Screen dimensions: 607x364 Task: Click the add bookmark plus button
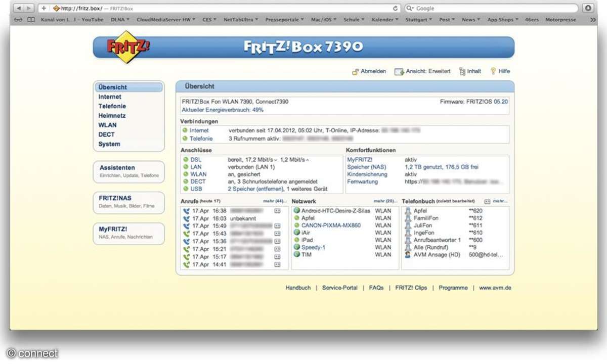coord(44,9)
